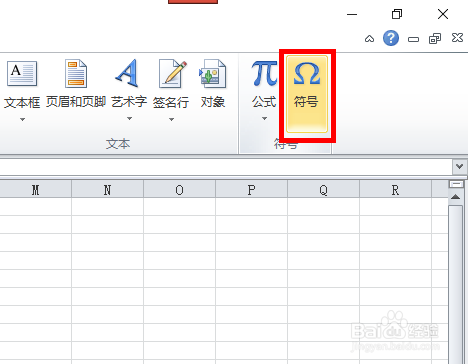The height and width of the screenshot is (364, 468).
Task: Select column R header
Action: coord(395,190)
